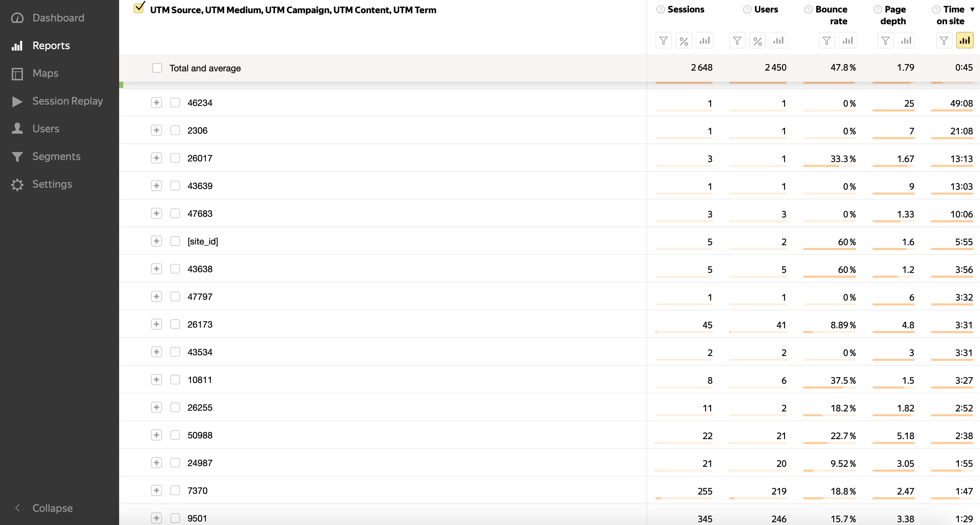Click the percent icon under Sessions
980x525 pixels.
684,40
